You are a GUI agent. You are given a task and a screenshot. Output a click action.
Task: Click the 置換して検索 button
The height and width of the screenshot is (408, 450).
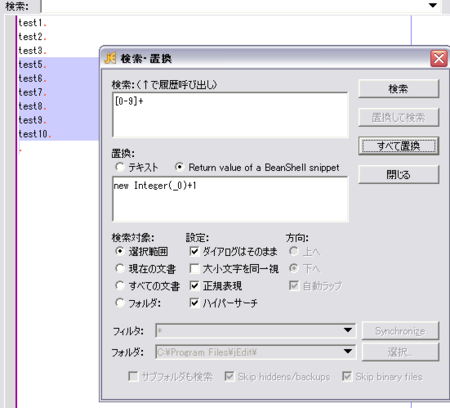point(399,117)
